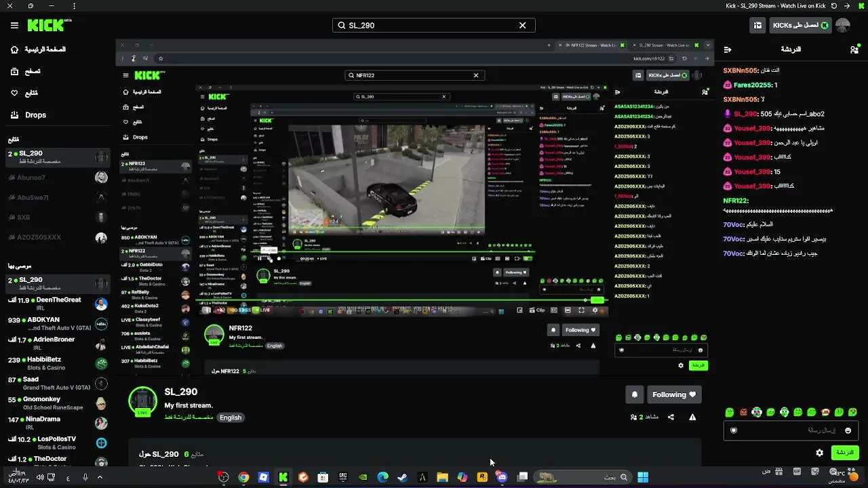The width and height of the screenshot is (868, 488).
Task: Click the Saad channel avatar
Action: pyautogui.click(x=101, y=384)
